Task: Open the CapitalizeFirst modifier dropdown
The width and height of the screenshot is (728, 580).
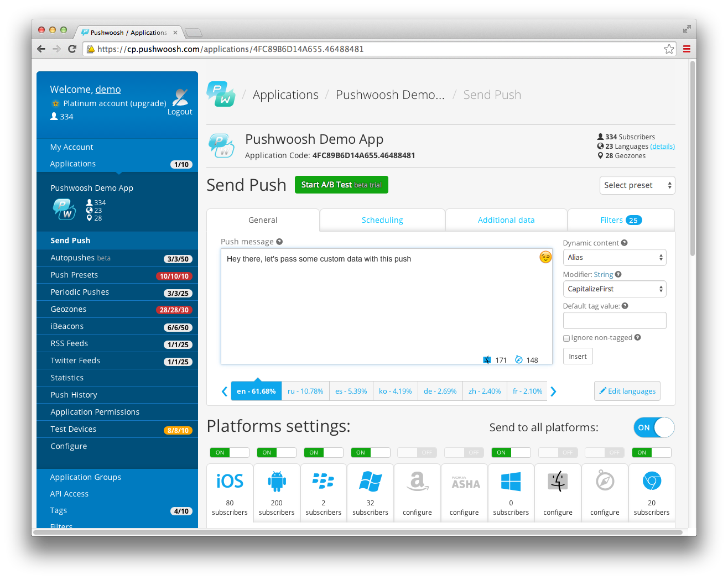Action: [x=615, y=289]
